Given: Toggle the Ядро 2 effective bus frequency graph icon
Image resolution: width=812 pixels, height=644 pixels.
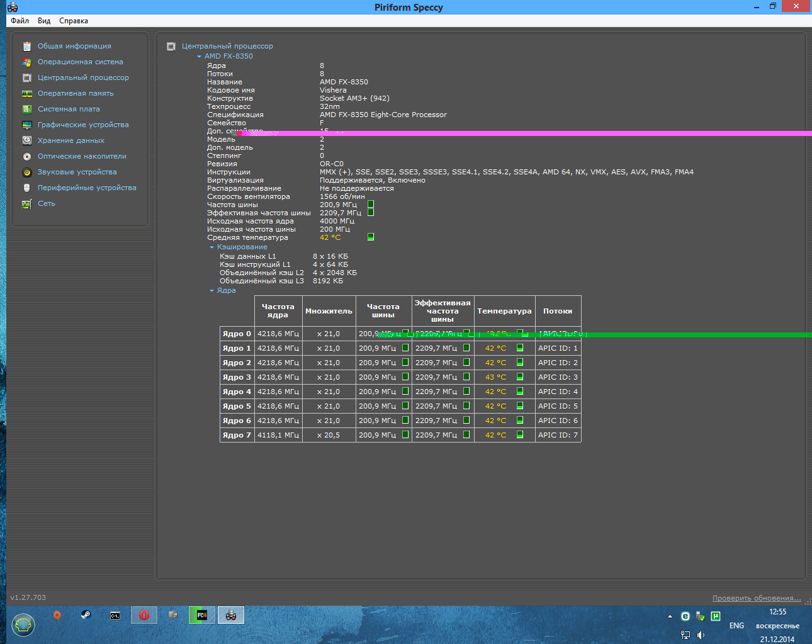Looking at the screenshot, I should pos(466,362).
